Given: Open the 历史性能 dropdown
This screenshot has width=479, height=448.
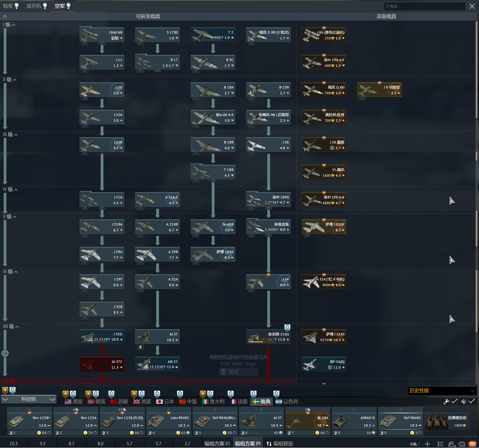Looking at the screenshot, I should [x=442, y=391].
